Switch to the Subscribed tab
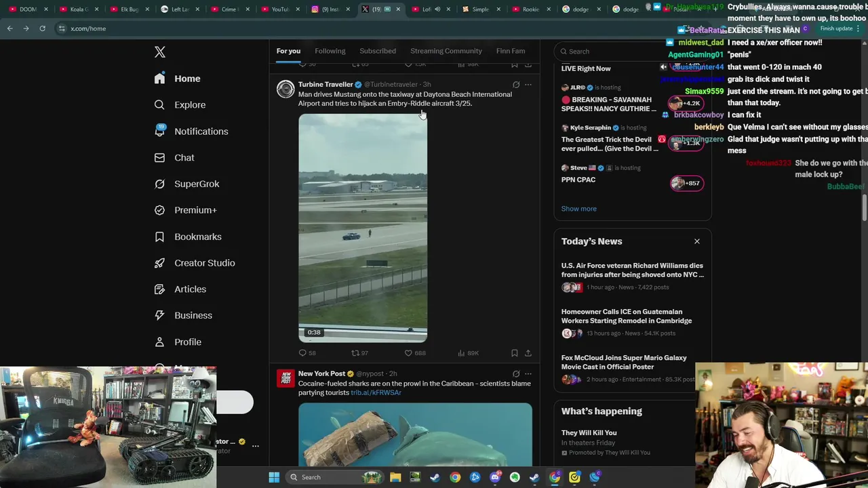The image size is (868, 488). pyautogui.click(x=378, y=51)
